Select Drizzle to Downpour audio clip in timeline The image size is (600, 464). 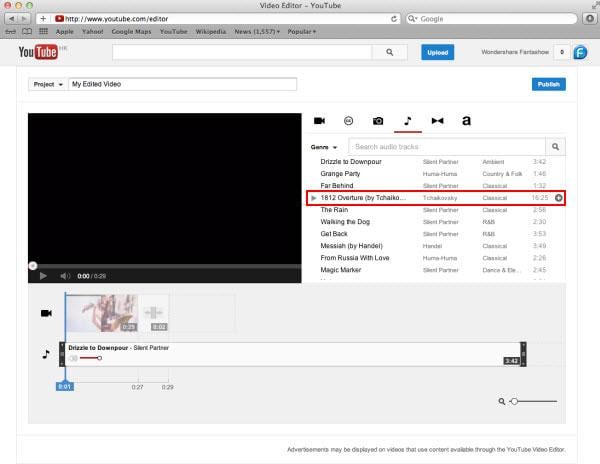click(293, 354)
